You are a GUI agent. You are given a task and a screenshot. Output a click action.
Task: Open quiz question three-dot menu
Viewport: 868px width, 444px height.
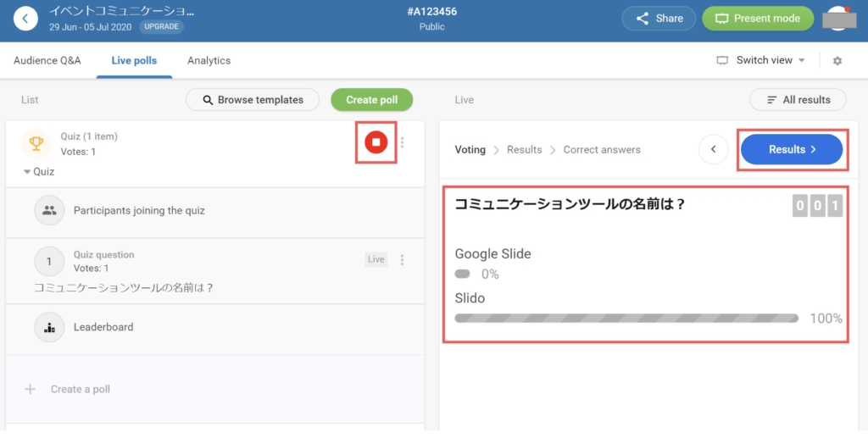click(x=403, y=259)
